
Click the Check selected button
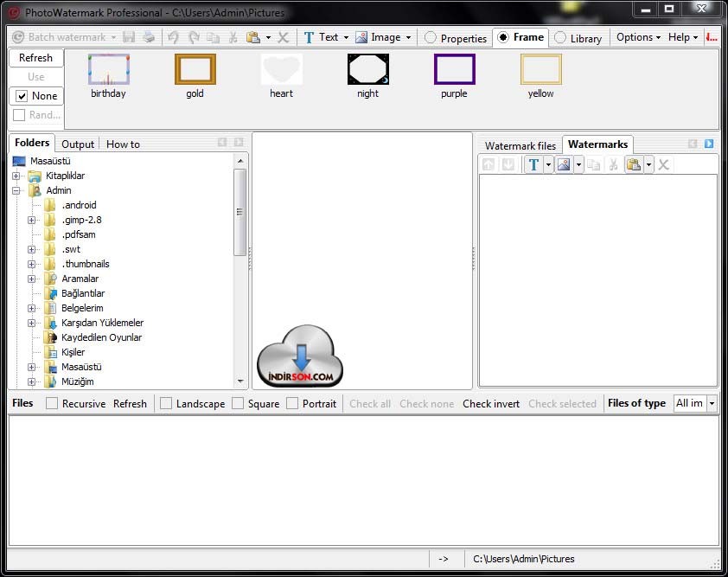tap(562, 404)
